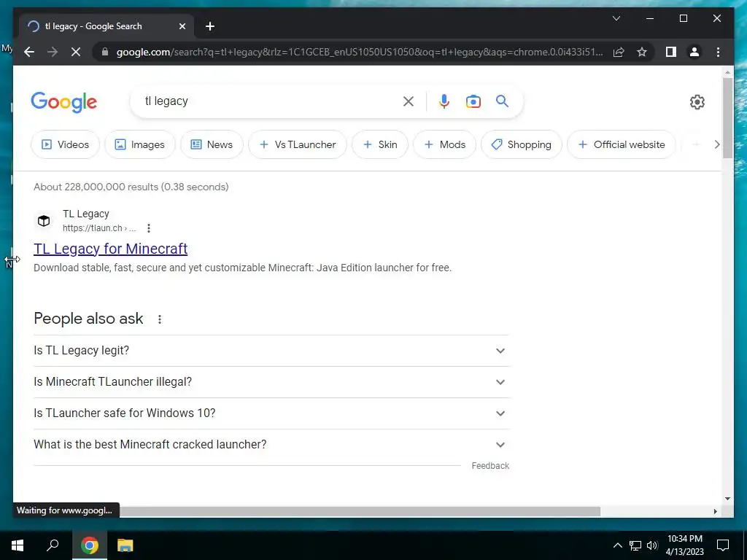Submit search with magnifying glass icon

(502, 101)
